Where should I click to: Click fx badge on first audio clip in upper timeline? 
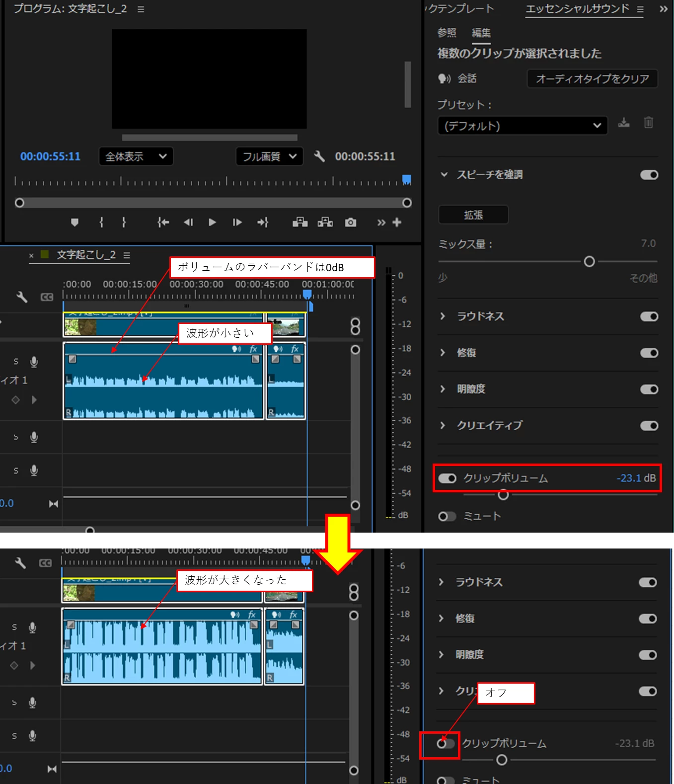(x=253, y=349)
